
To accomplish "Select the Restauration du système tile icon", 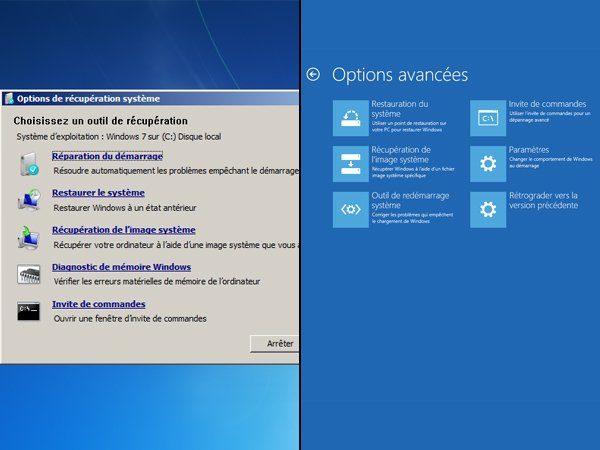I will 351,118.
